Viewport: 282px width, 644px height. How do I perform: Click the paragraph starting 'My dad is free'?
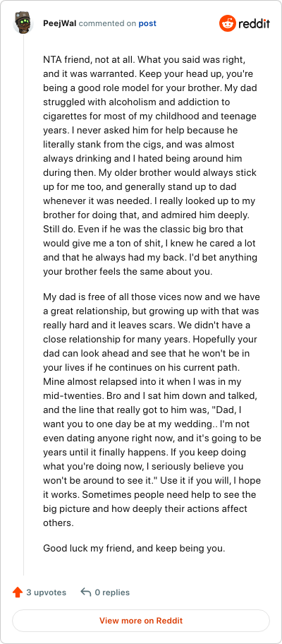tap(152, 410)
